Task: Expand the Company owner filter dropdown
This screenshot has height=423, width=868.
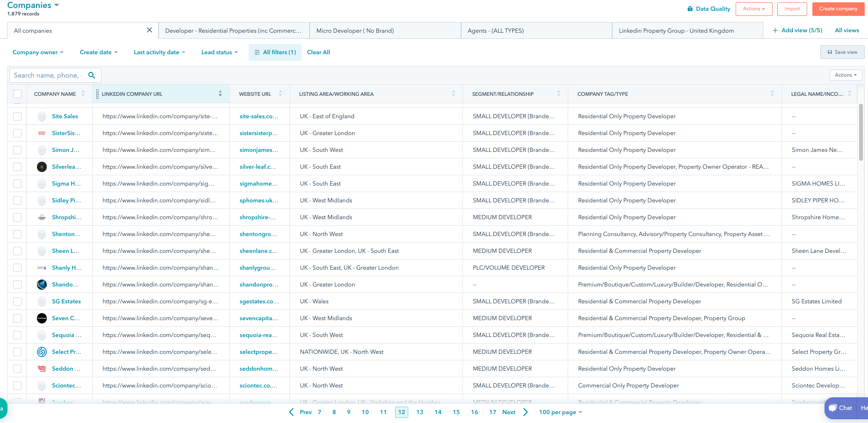Action: 38,52
